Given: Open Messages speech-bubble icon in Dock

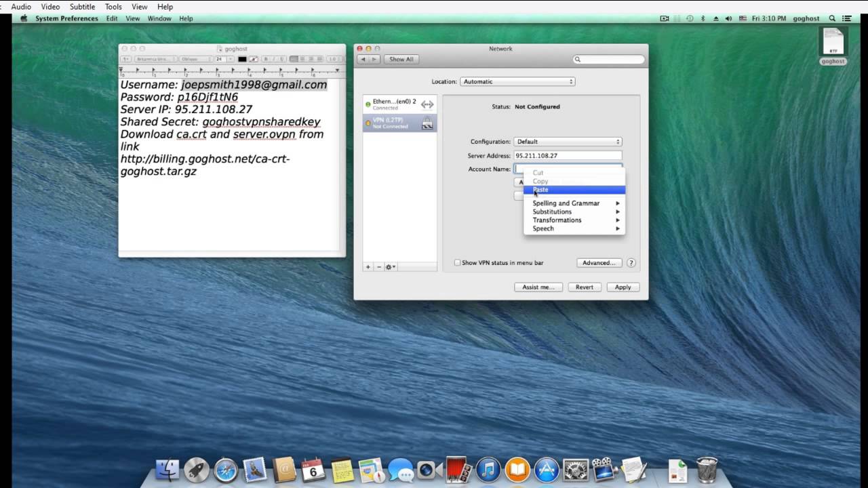Looking at the screenshot, I should (x=401, y=470).
